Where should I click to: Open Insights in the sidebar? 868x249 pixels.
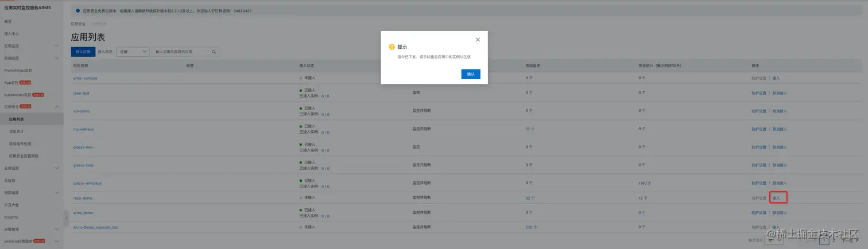tap(11, 217)
